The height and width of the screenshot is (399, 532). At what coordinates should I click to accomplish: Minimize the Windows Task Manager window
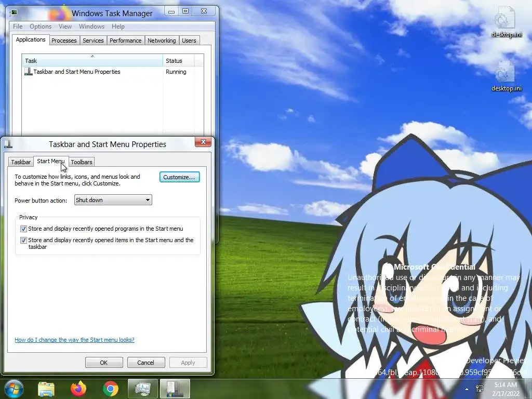171,11
